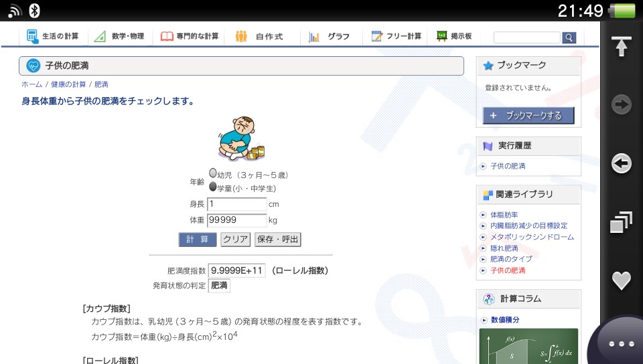Screen dimensions: 643x364
Task: Click the 保存・呼出 button
Action: coord(277,240)
